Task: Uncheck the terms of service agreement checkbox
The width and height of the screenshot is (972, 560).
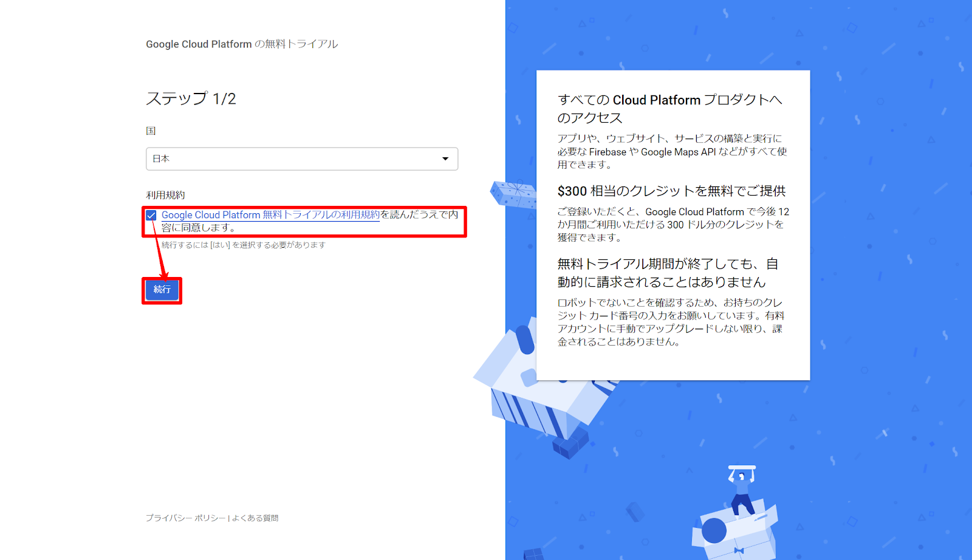Action: coord(151,215)
